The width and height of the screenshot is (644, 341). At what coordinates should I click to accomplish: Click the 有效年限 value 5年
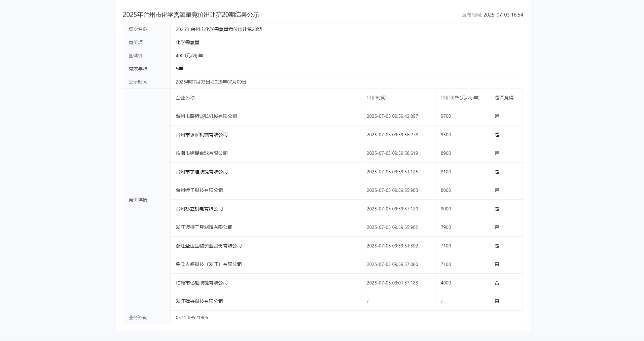[x=179, y=69]
